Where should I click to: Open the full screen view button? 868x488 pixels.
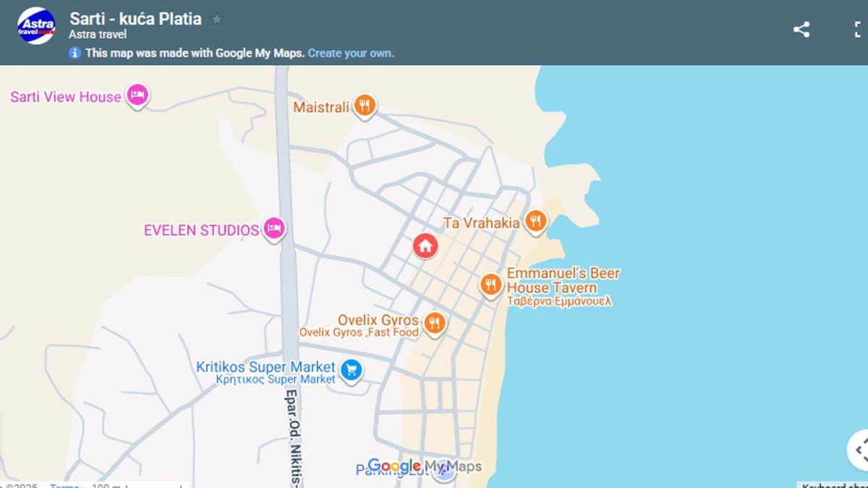[x=859, y=30]
